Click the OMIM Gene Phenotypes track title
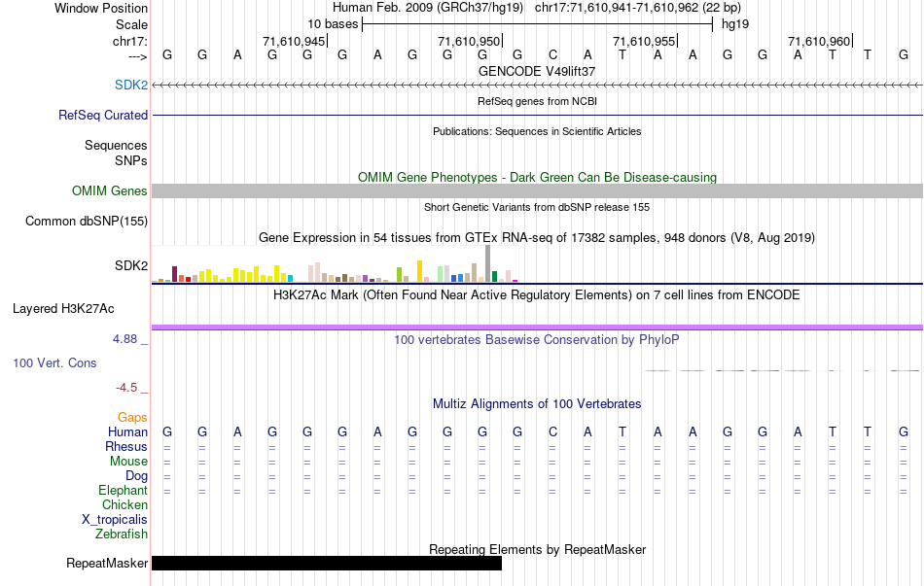Screen dimensions: 924x586 point(537,177)
